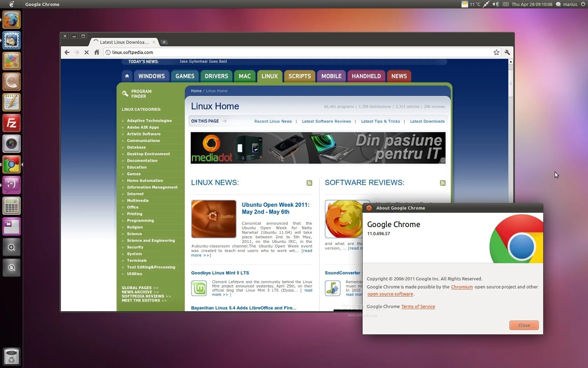Image resolution: width=588 pixels, height=368 pixels.
Task: Open the smiley chat application
Action: [12, 185]
